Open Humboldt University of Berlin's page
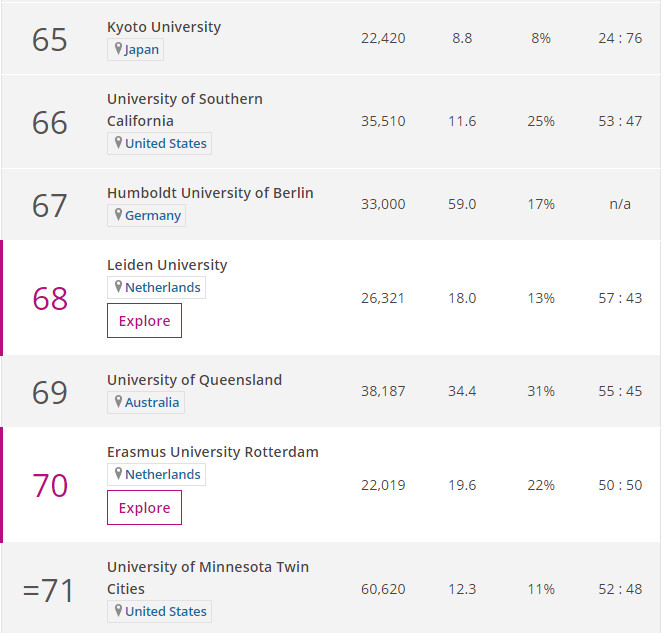665x633 pixels. 210,193
